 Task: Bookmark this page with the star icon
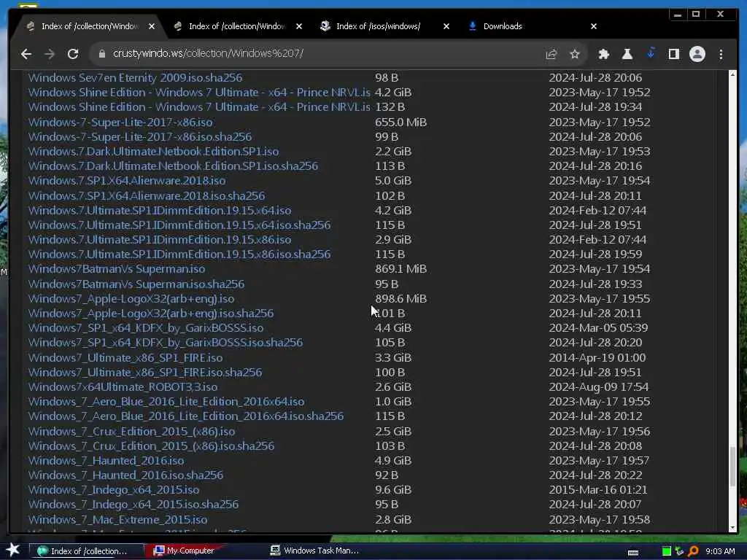click(x=575, y=54)
